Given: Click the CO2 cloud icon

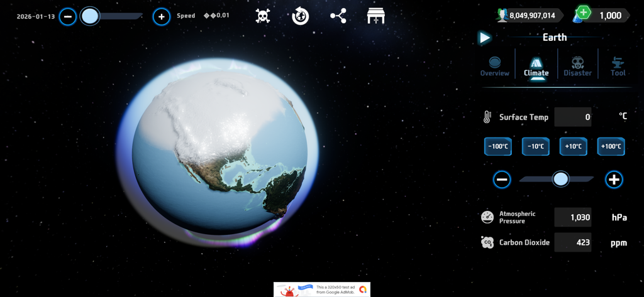Looking at the screenshot, I should (487, 242).
